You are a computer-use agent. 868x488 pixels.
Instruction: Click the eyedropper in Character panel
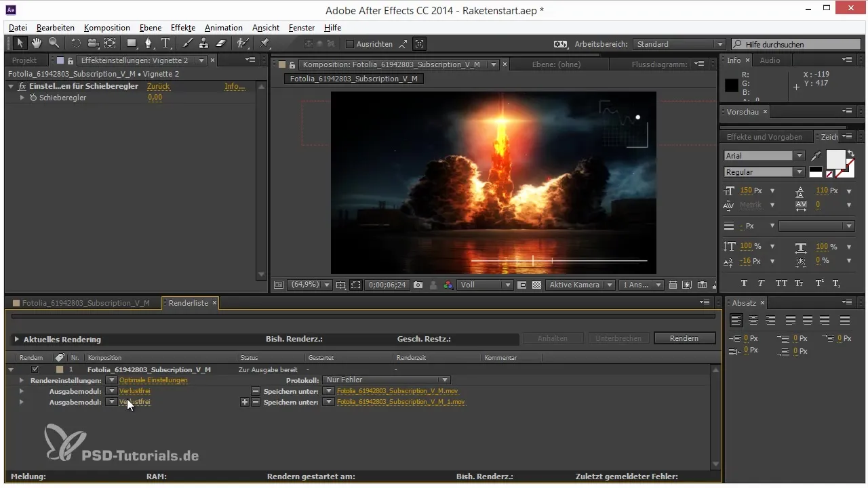pyautogui.click(x=816, y=156)
